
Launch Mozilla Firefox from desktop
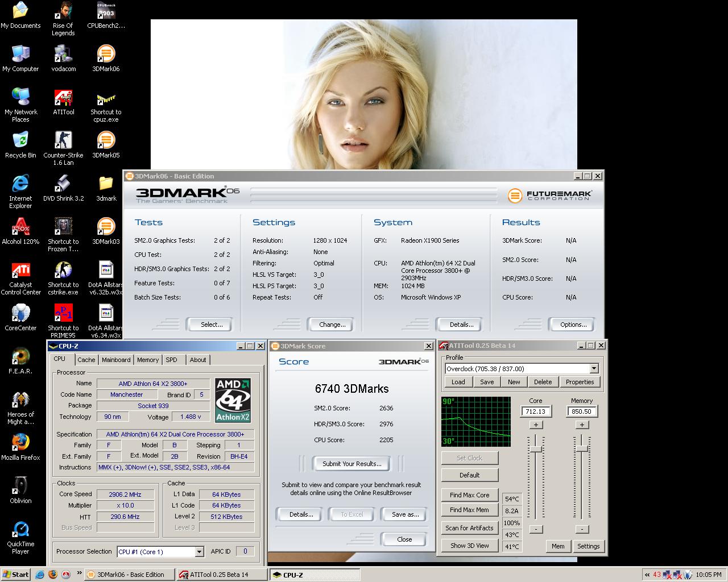21,443
